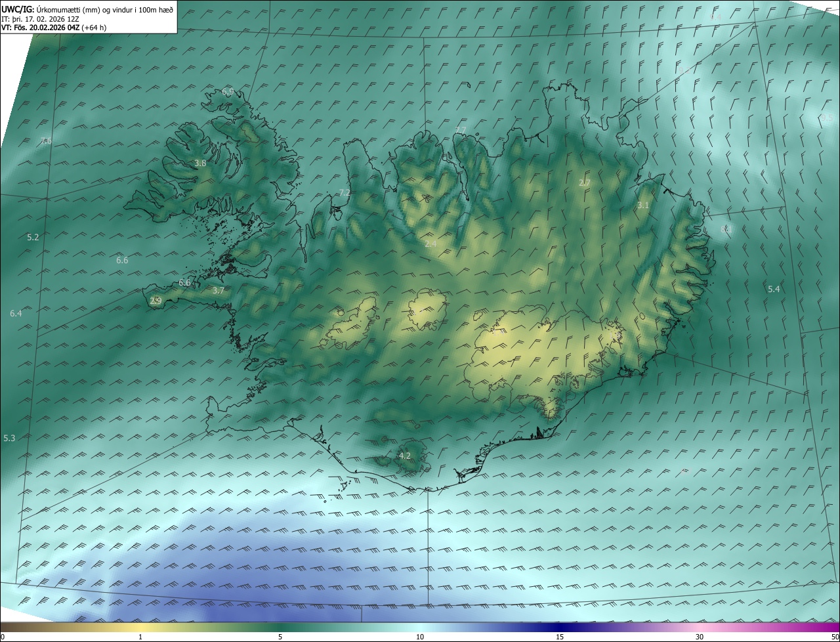Click the 6.6 value beside the 3.7 label

tap(184, 283)
